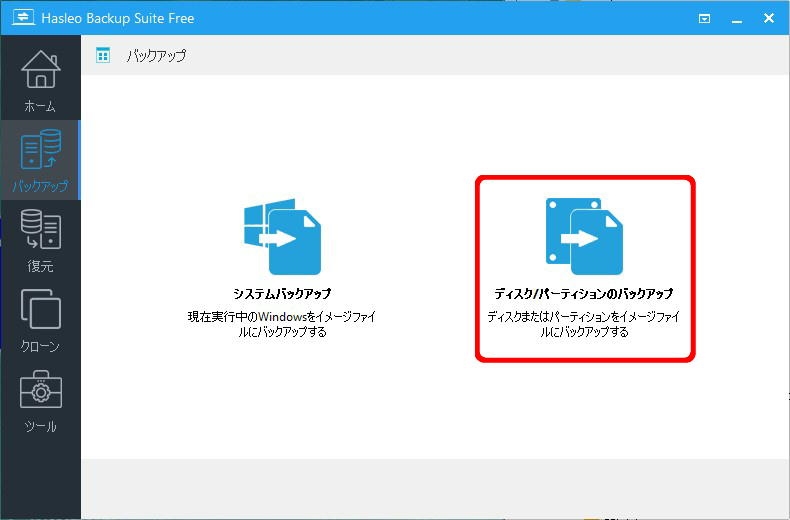The height and width of the screenshot is (520, 790).
Task: Click the System Backup Windows icon
Action: coord(282,237)
